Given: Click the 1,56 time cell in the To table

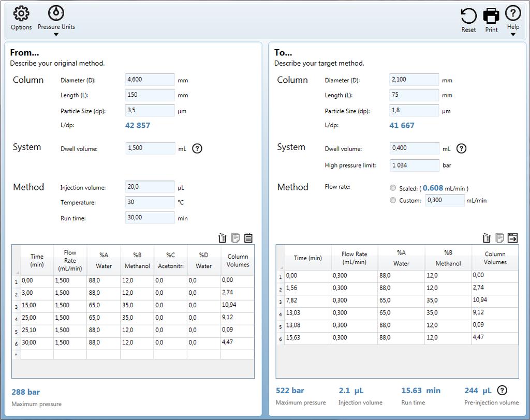Looking at the screenshot, I should click(x=308, y=288).
